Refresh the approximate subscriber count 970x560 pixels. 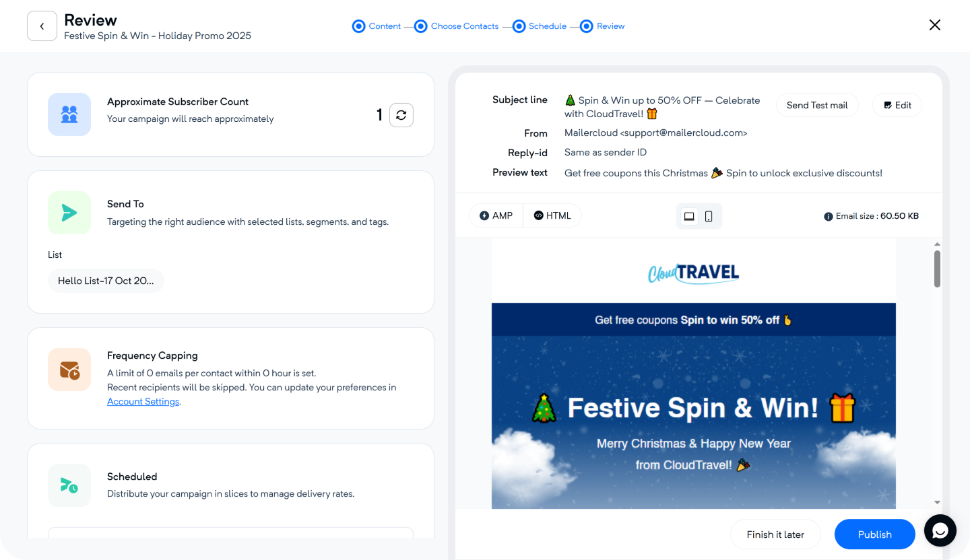pyautogui.click(x=401, y=115)
